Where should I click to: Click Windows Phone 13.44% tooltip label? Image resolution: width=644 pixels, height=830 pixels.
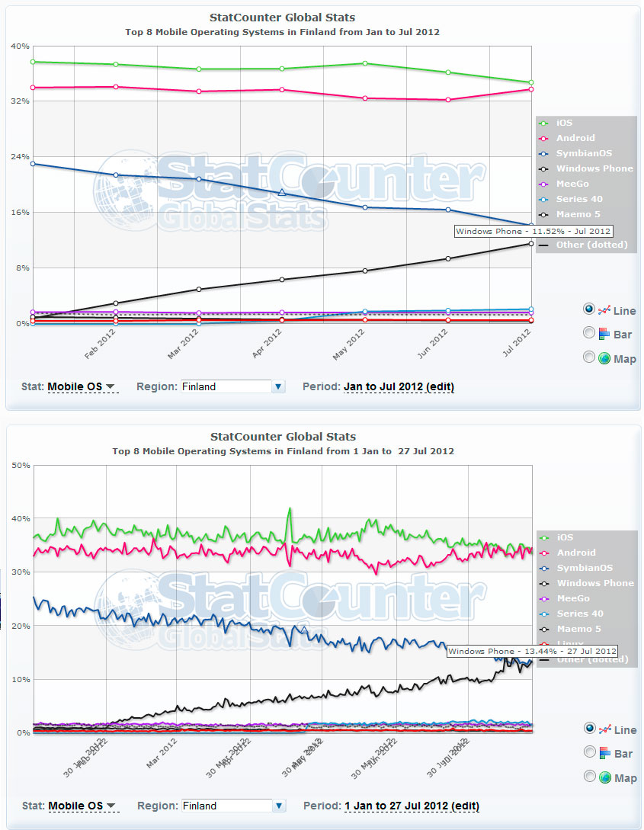pyautogui.click(x=532, y=651)
